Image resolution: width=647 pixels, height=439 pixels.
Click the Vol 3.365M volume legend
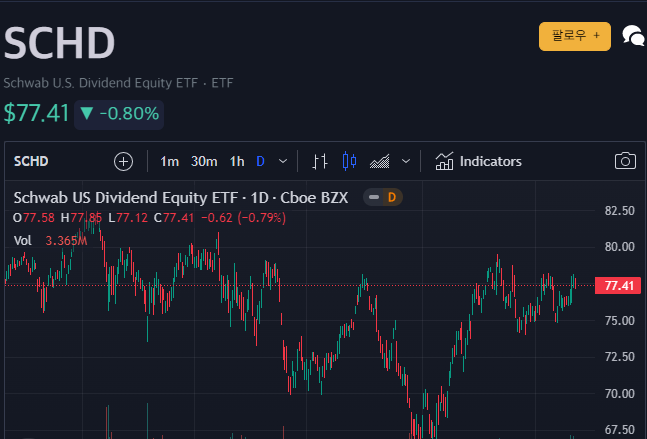click(50, 241)
